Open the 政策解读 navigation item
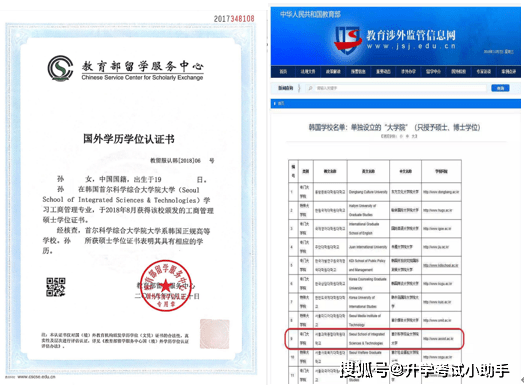The image size is (524, 387). pos(333,72)
